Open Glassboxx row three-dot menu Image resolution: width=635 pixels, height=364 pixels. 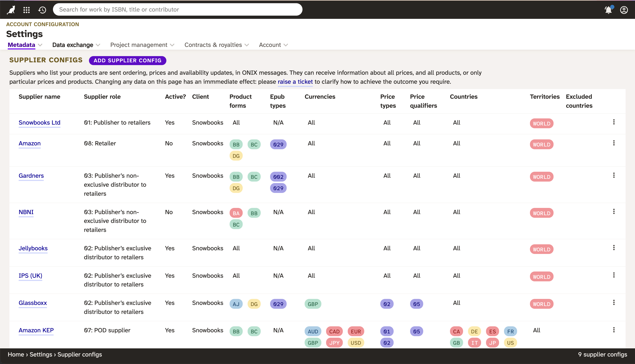pos(614,303)
